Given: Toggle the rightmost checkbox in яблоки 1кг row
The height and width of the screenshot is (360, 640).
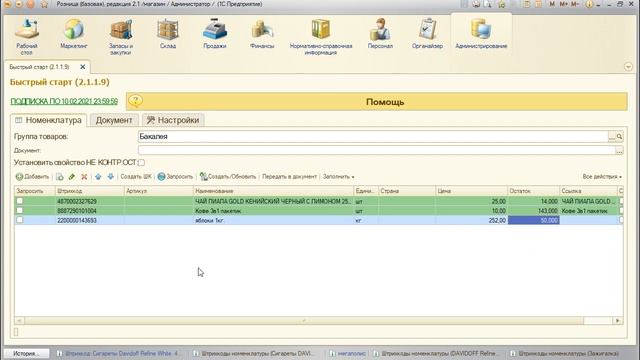Looking at the screenshot, I should click(621, 220).
